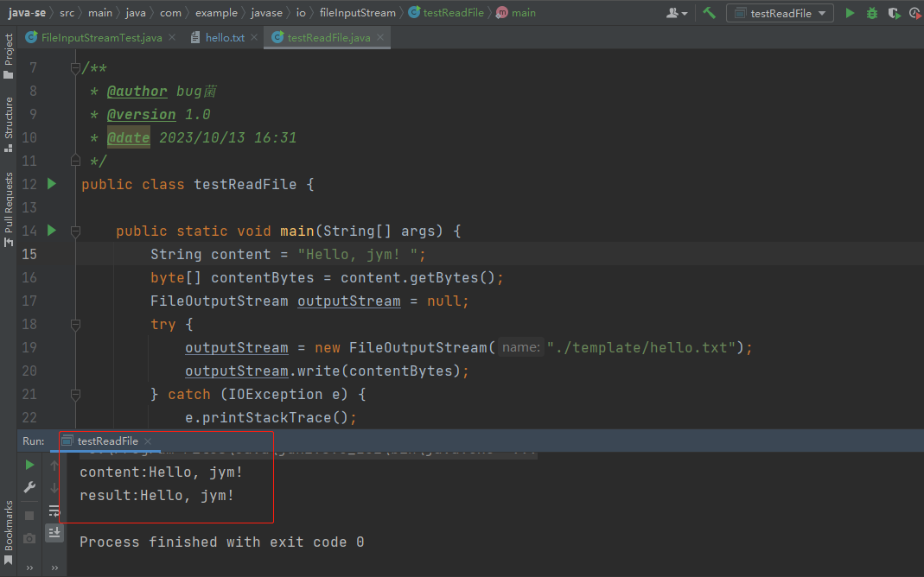Toggle soft-wrap in the console
924x577 pixels.
pos(54,510)
